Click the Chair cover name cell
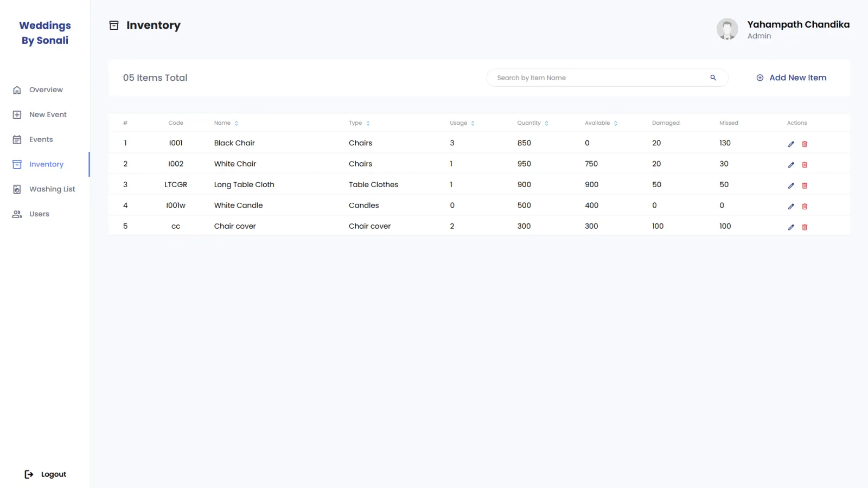The height and width of the screenshot is (488, 868). 235,226
